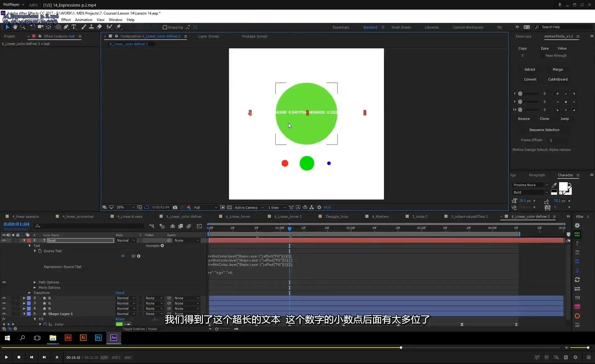Viewport: 595px width, 364px height.
Task: Hide Shape Layer 1 with its eye toggle
Action: pos(4,314)
